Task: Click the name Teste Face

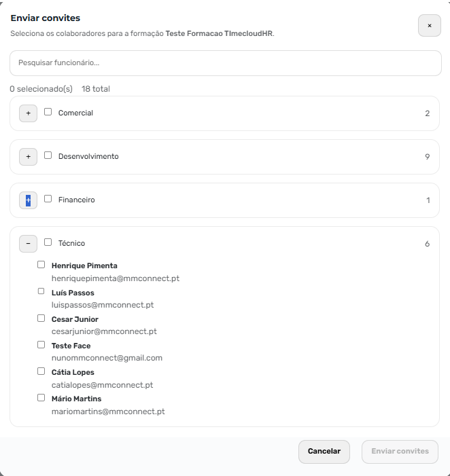Action: click(x=71, y=346)
